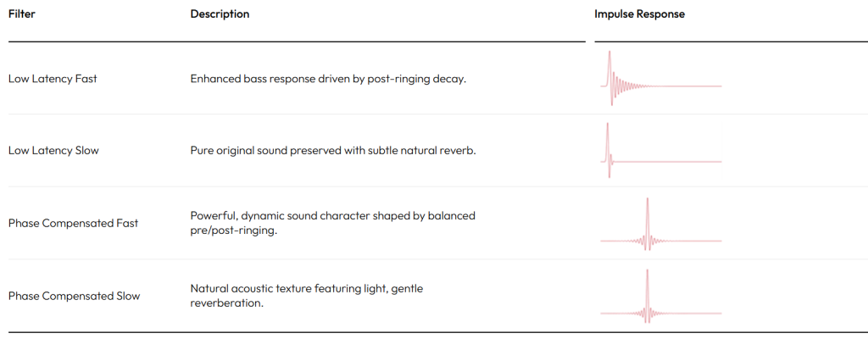Screen dimensions: 868x350
Task: Click the Phase Compensated Fast impulse response graph
Action: click(x=661, y=224)
